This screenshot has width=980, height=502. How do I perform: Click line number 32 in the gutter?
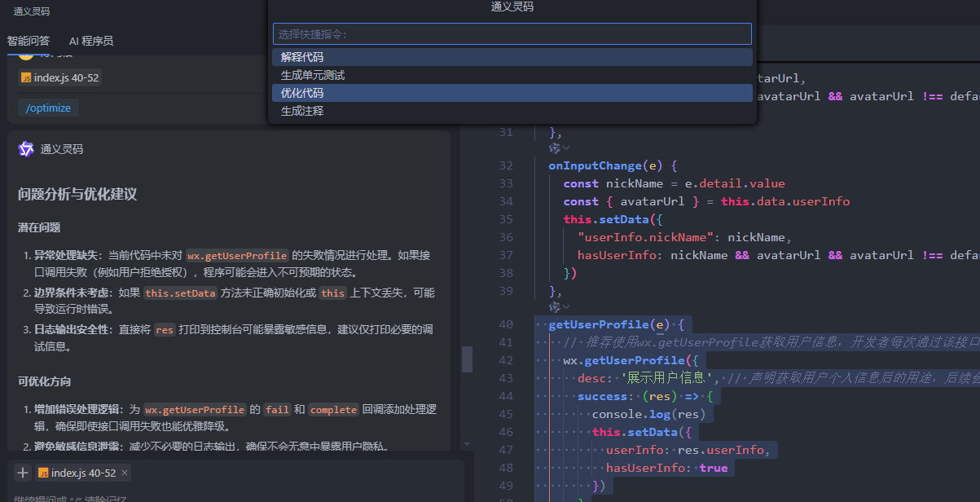click(505, 165)
